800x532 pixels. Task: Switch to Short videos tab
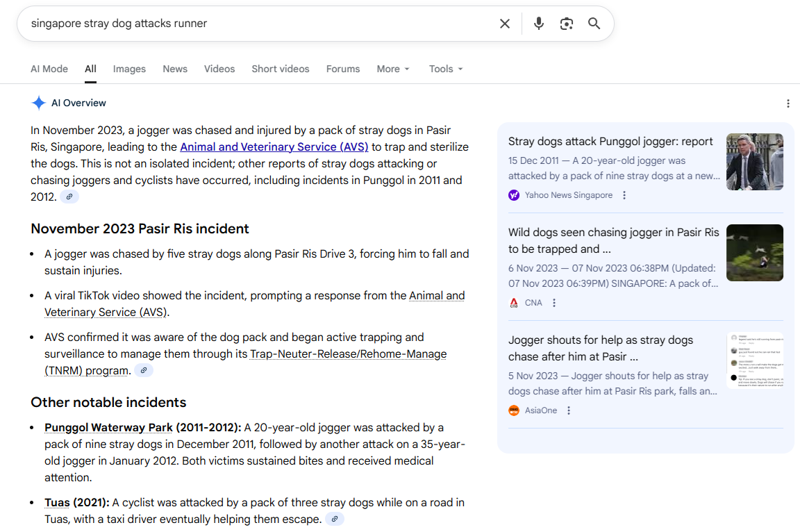(x=280, y=69)
